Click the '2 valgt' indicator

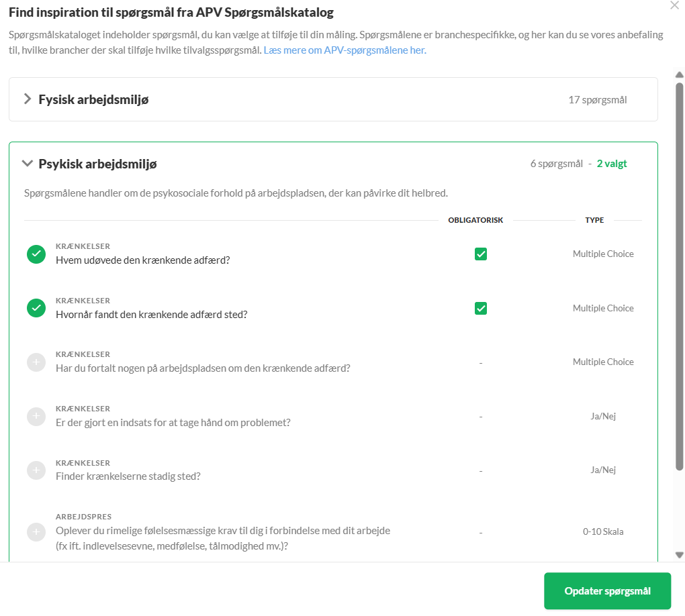[x=612, y=164]
